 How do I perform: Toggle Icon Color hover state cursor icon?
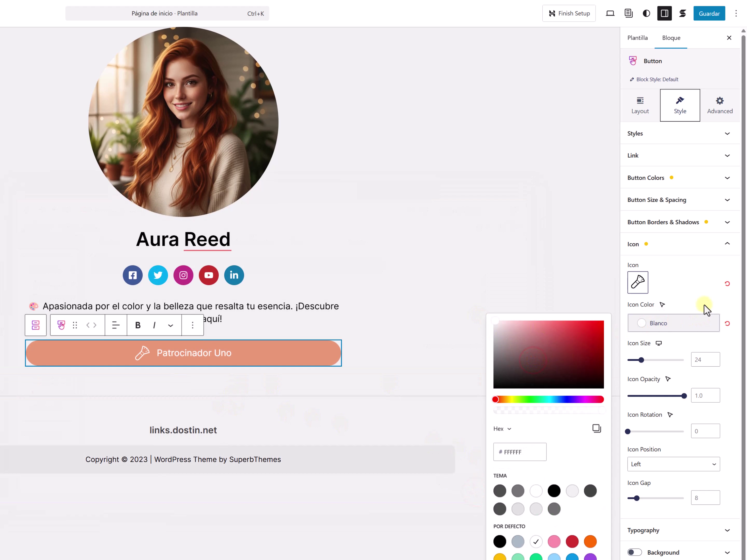[x=662, y=304]
